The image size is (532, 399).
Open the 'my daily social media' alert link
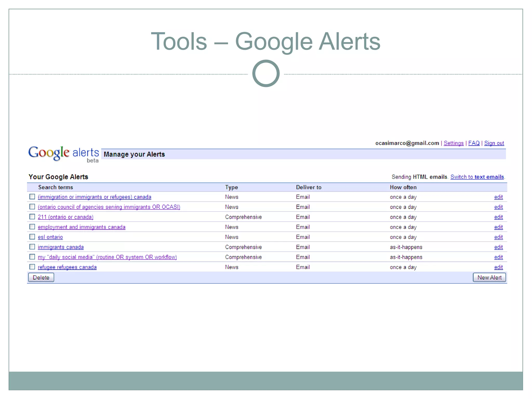pos(107,257)
